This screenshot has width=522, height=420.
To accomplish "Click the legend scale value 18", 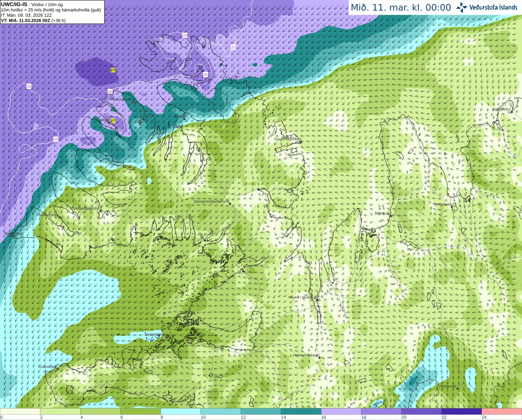I will (364, 417).
